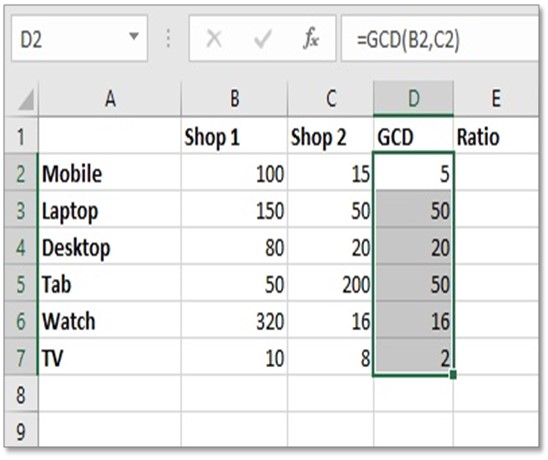Cancel formula entry with the X icon
Image resolution: width=548 pixels, height=460 pixels.
point(214,38)
